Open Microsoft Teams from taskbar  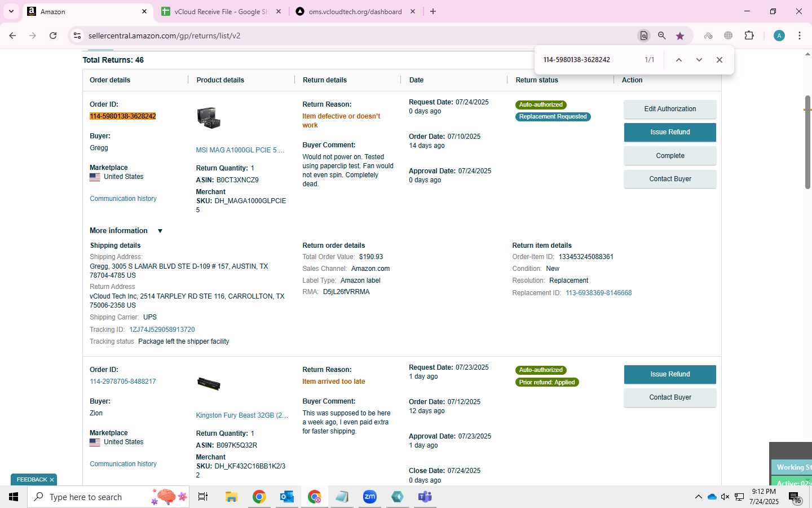425,497
